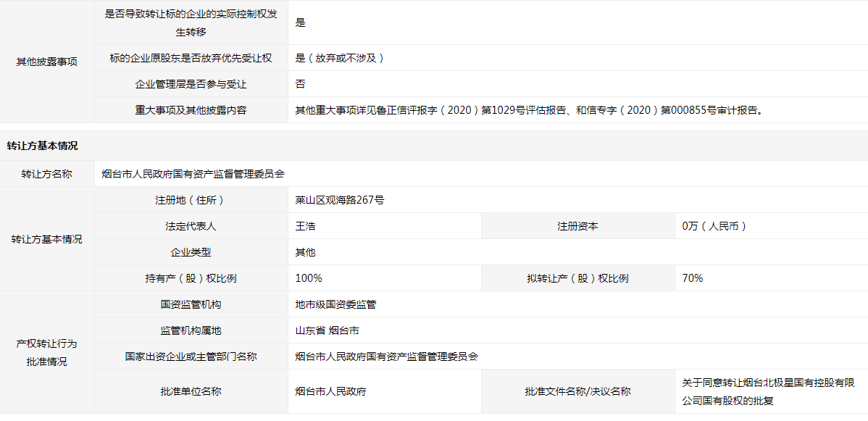
Task: Select the 法定代表人 label
Action: tap(191, 226)
